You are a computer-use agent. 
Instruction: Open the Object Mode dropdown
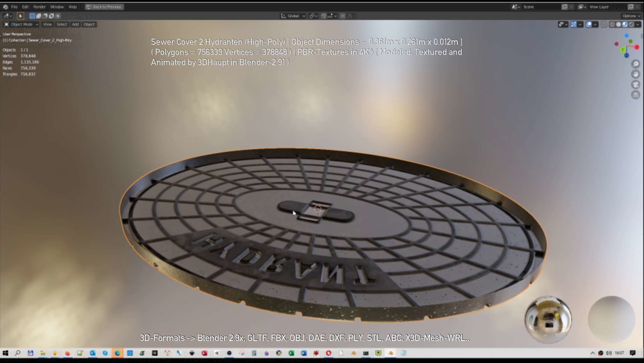coord(21,24)
